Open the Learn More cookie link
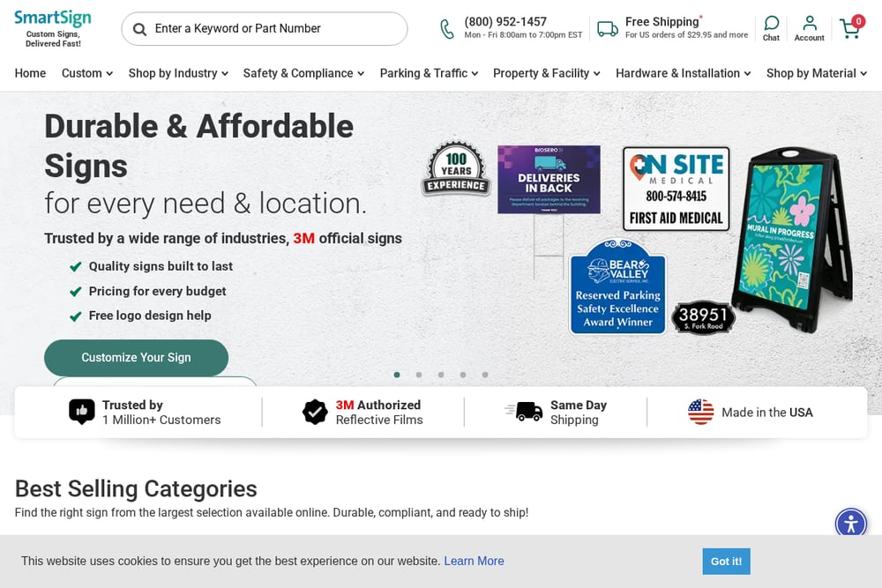Screen dimensions: 882x588 coord(474,561)
